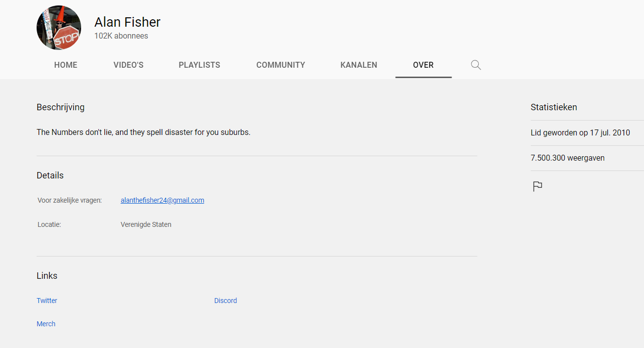Select '7.500.300 weergaven' view count
Viewport: 644px width, 348px height.
568,158
